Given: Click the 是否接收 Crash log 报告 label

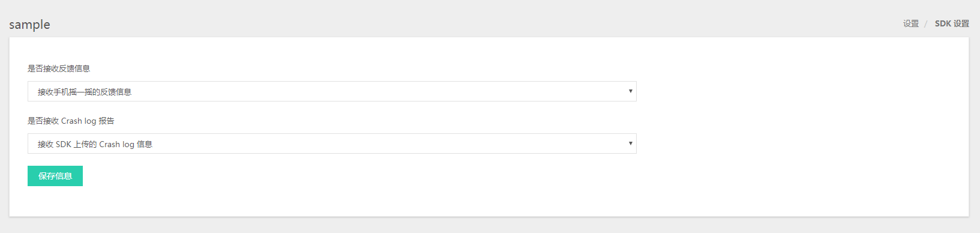Looking at the screenshot, I should click(x=71, y=121).
